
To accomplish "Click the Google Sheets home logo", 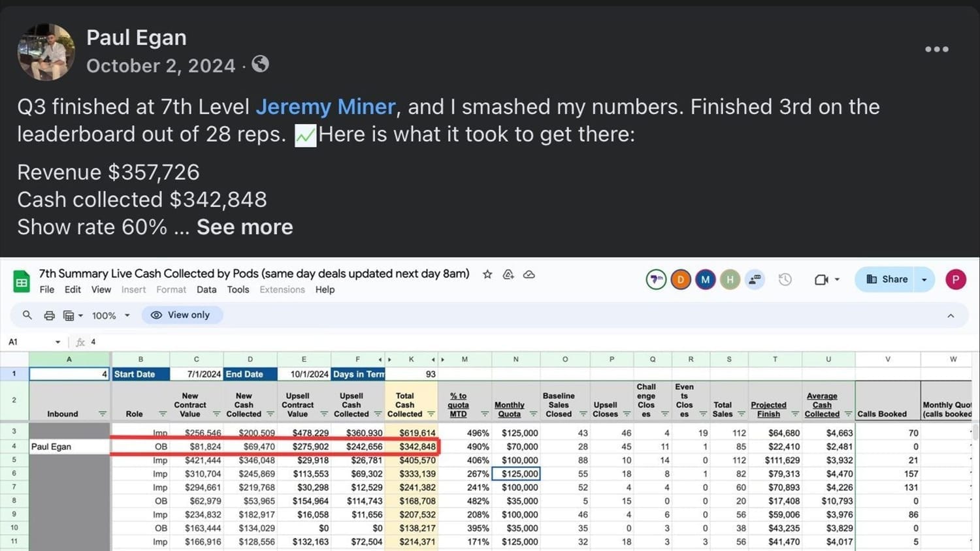I will [x=22, y=282].
